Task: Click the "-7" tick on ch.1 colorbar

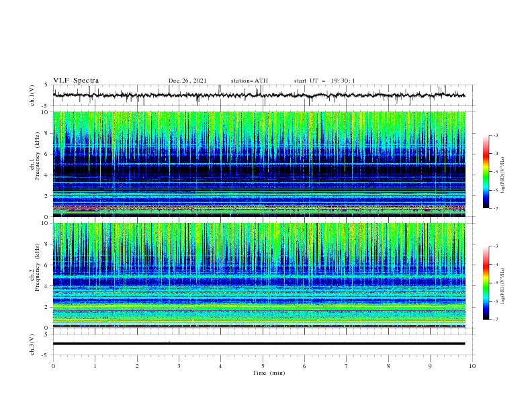Action: (x=495, y=208)
